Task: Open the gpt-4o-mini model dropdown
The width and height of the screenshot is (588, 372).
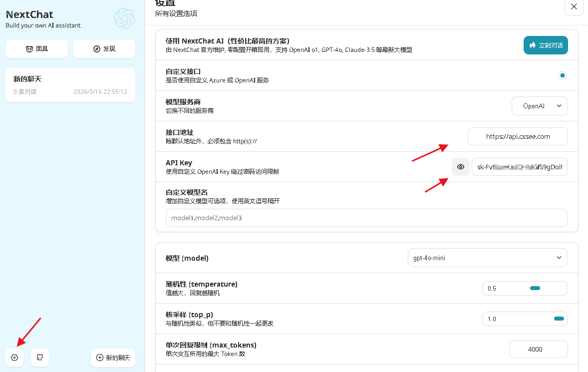Action: click(488, 258)
